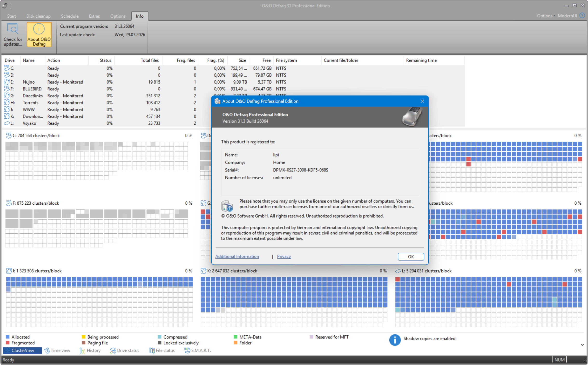Sort by the Drive column header
This screenshot has width=588, height=365.
tap(11, 60)
